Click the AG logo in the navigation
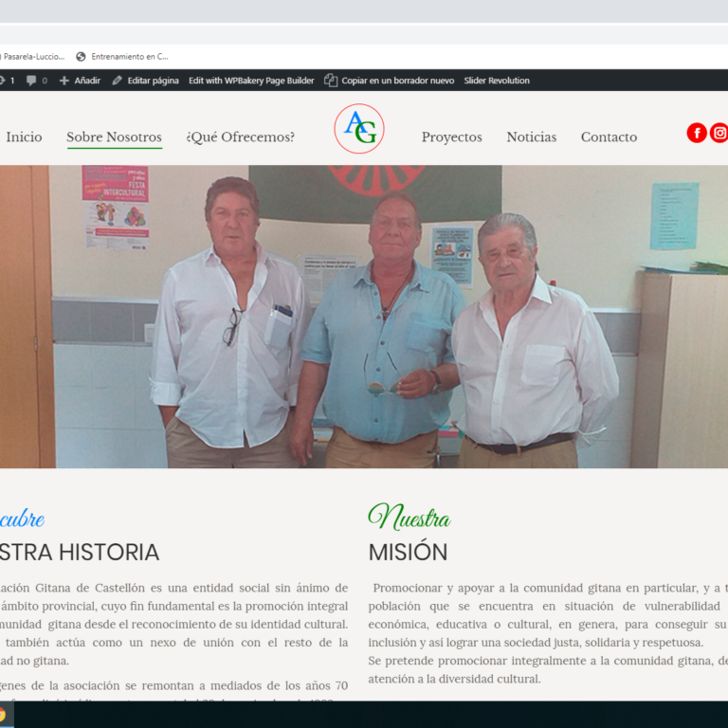Image resolution: width=728 pixels, height=728 pixels. 359,129
